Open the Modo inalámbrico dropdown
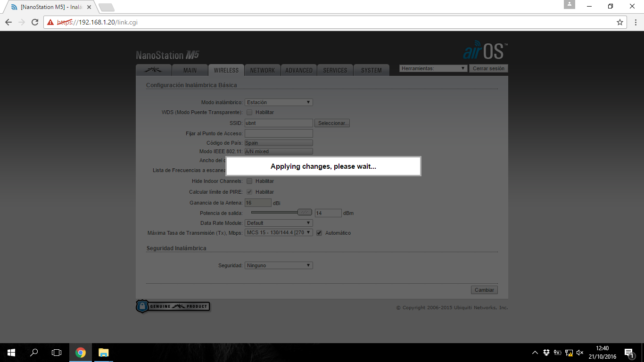The image size is (644, 362). [x=279, y=102]
